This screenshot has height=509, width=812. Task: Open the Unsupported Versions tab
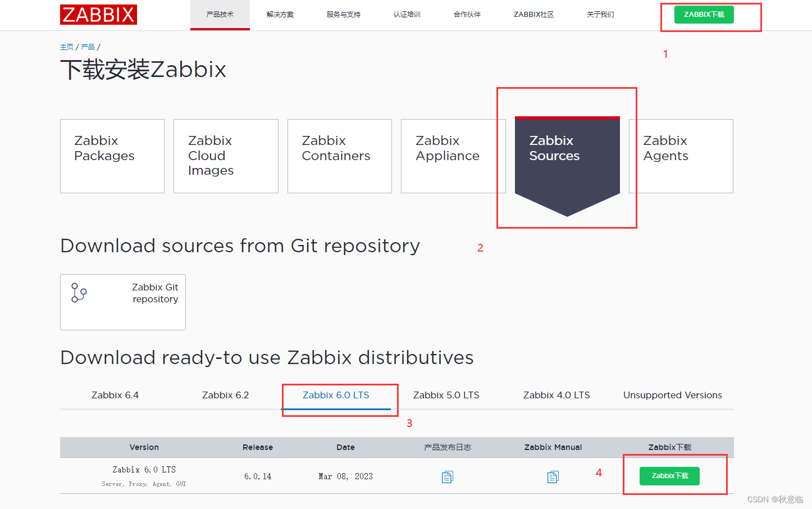click(672, 395)
